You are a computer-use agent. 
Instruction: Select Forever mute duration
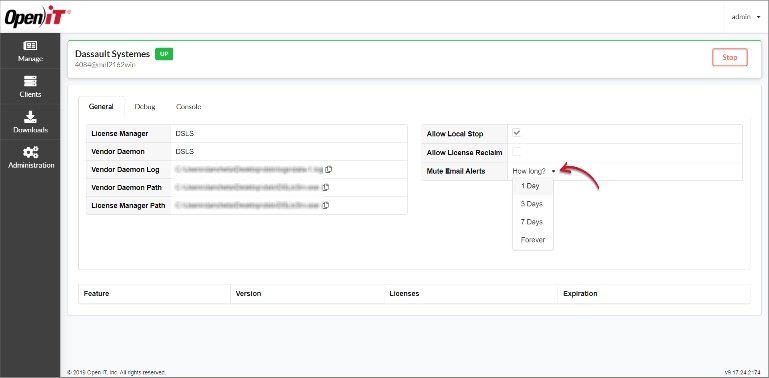533,240
